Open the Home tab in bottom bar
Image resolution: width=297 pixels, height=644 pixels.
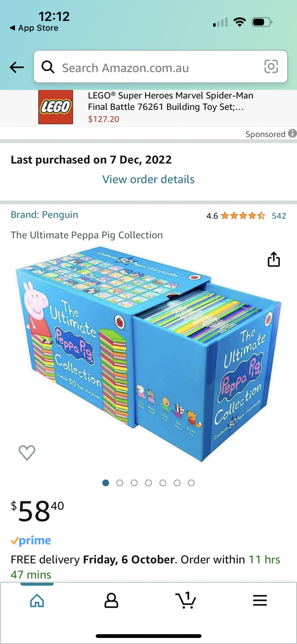tap(37, 601)
